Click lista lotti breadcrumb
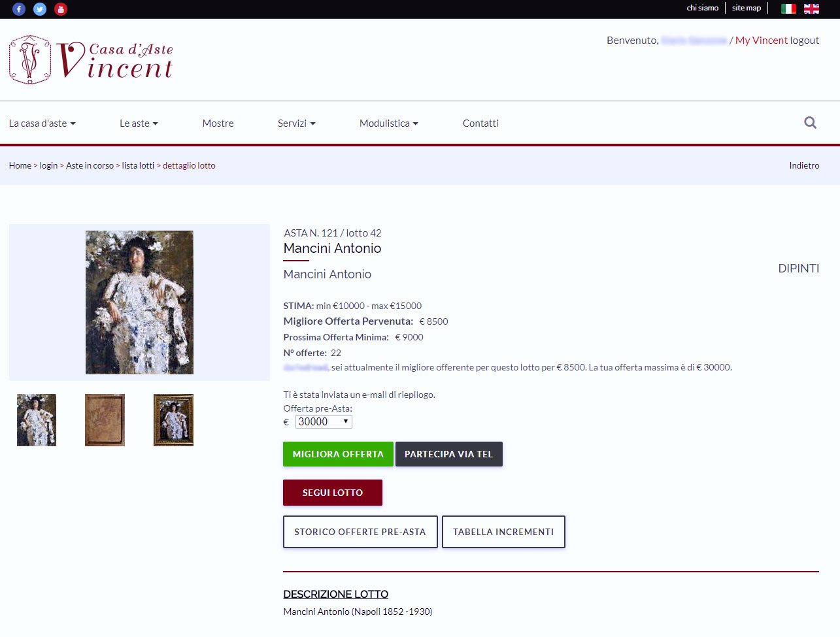 pos(138,166)
